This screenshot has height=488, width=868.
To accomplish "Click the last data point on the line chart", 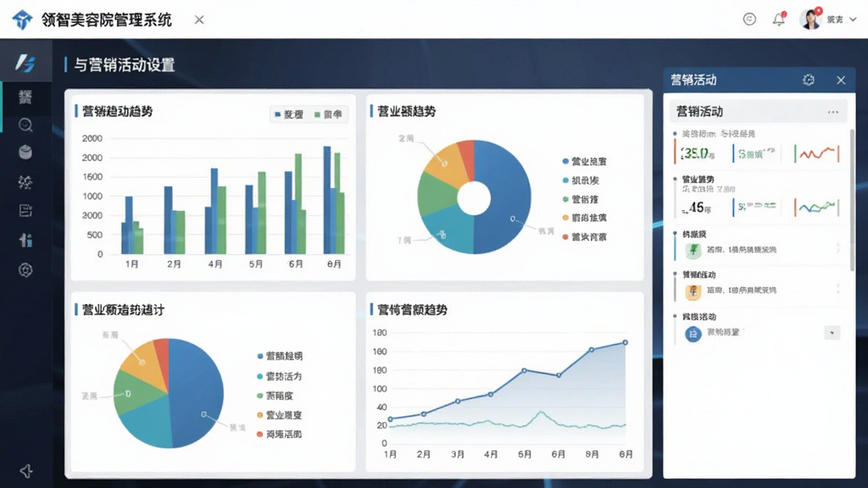I will pos(625,343).
